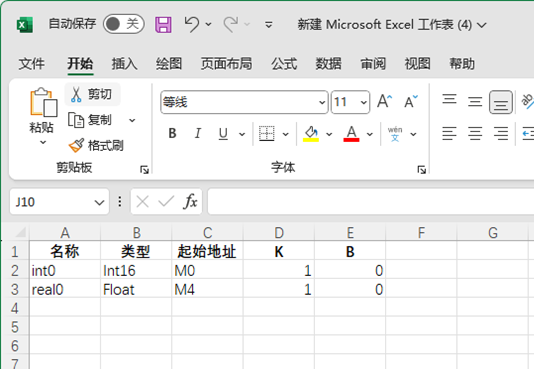Screen dimensions: 534x369
Task: Click the Select All corner triangle
Action: pyautogui.click(x=21, y=232)
